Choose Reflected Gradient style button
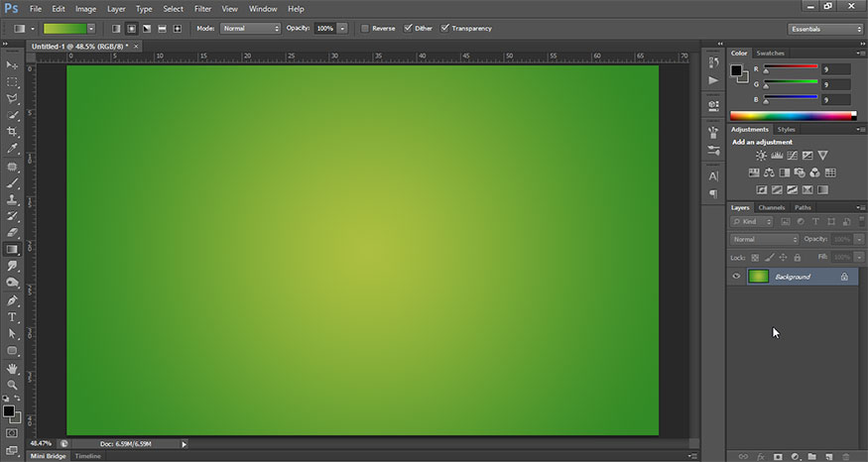 [x=163, y=28]
